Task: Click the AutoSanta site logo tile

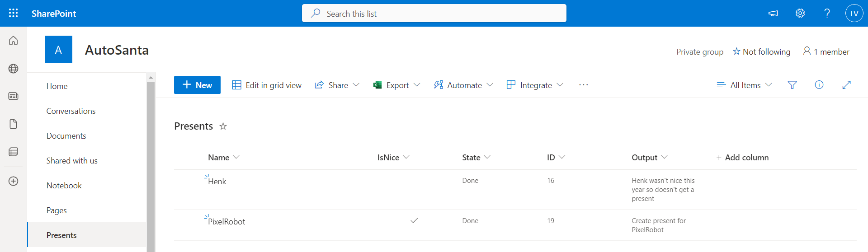Action: tap(59, 49)
